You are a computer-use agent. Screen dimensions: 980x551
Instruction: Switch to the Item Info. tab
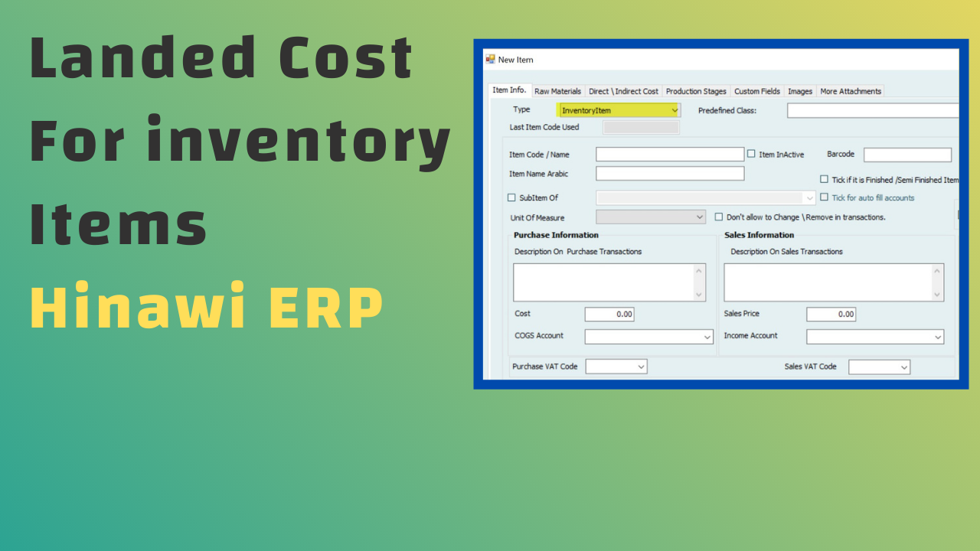click(x=509, y=90)
